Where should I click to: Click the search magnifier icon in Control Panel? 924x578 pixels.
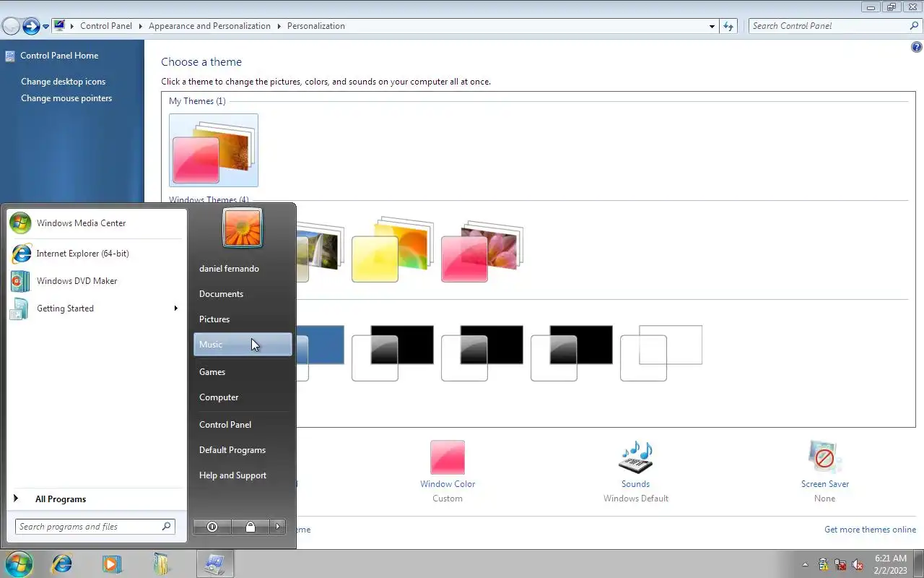click(915, 26)
